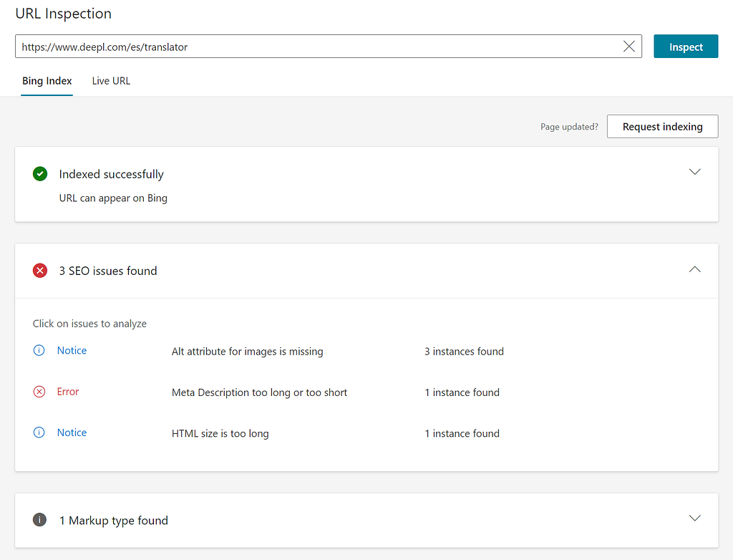Viewport: 733px width, 560px height.
Task: Click the Request indexing button
Action: (x=662, y=126)
